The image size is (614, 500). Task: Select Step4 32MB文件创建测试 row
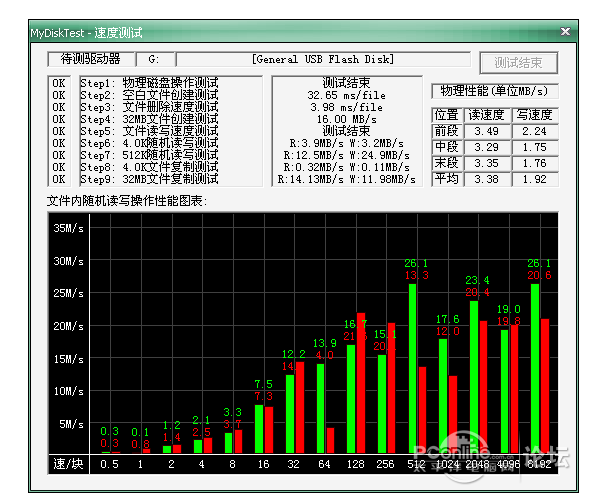(148, 119)
